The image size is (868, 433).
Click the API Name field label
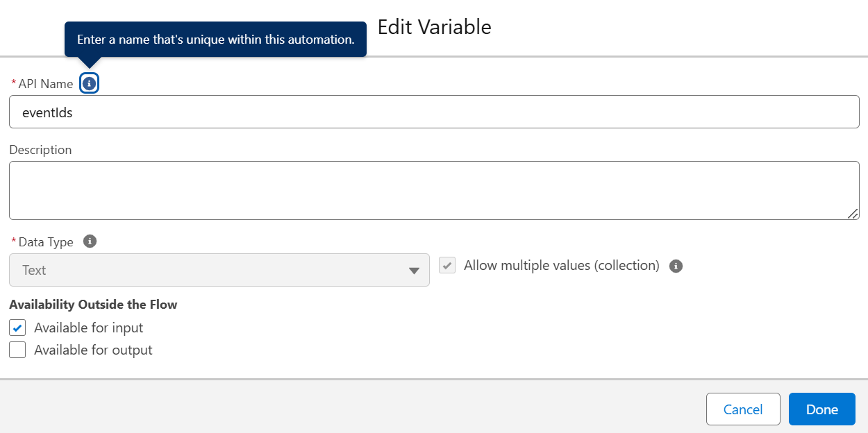[45, 84]
